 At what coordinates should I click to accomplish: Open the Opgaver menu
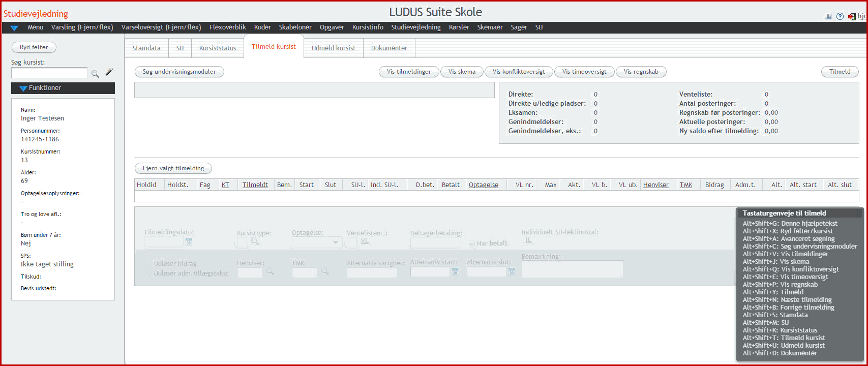coord(332,27)
